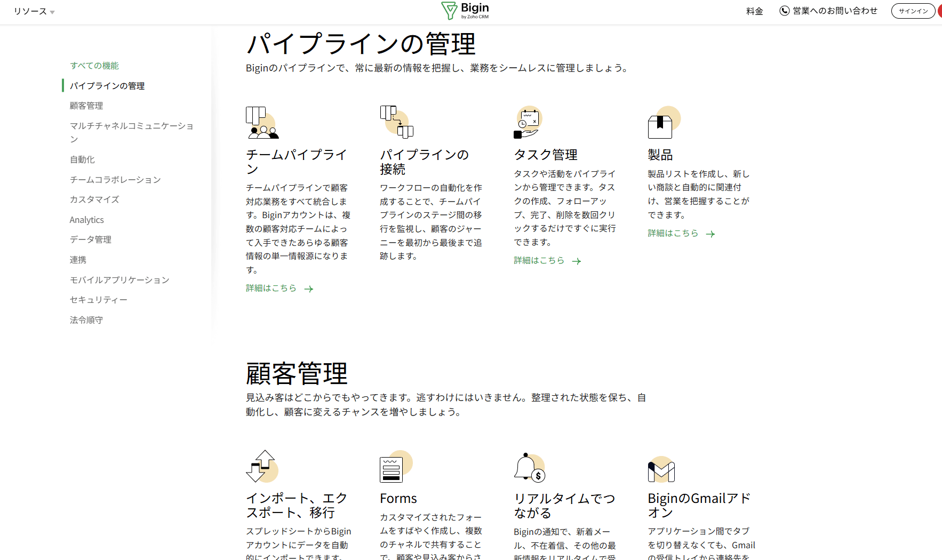942x560 pixels.
Task: Click the phone icon beside 営業へのお問い合わせ
Action: (x=784, y=11)
